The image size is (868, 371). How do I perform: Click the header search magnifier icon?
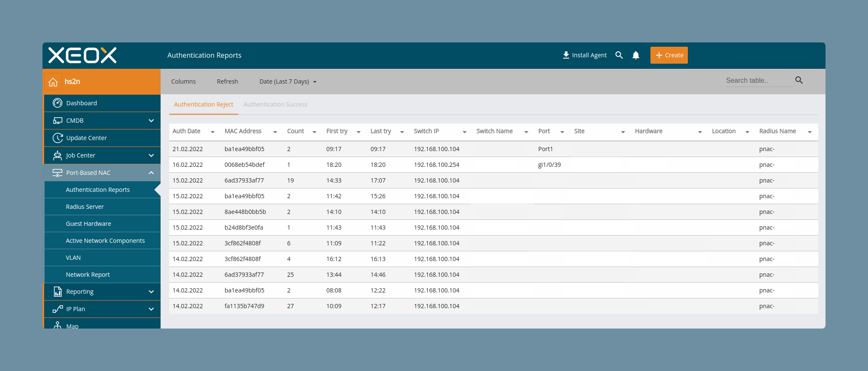pyautogui.click(x=619, y=55)
